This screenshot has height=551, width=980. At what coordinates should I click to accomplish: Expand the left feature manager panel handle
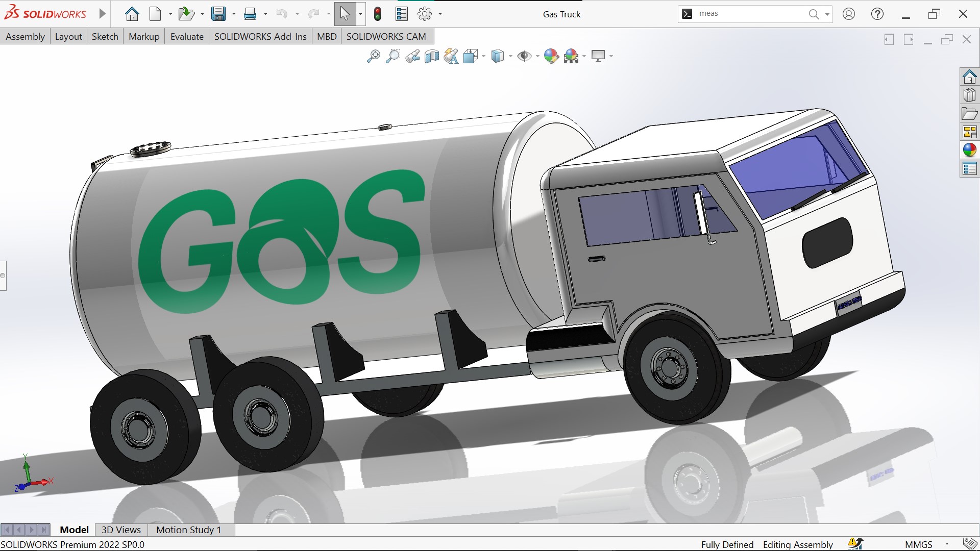click(x=3, y=275)
